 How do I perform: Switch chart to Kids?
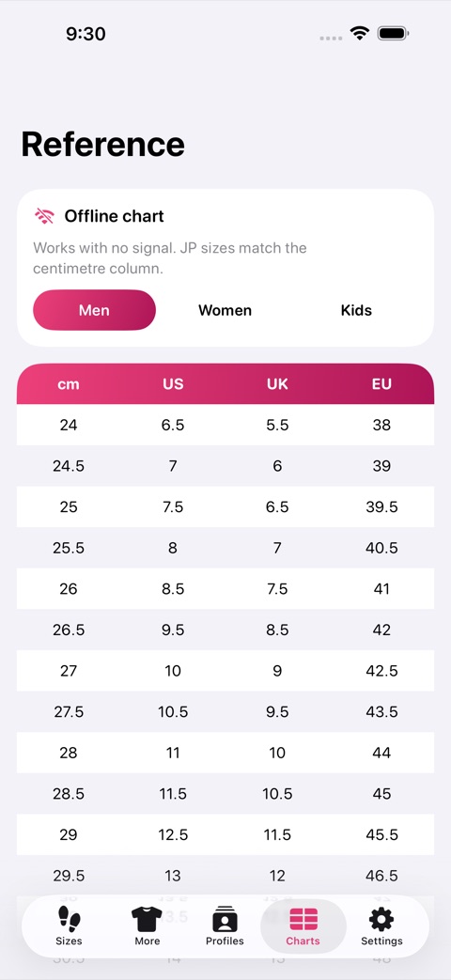pyautogui.click(x=356, y=310)
